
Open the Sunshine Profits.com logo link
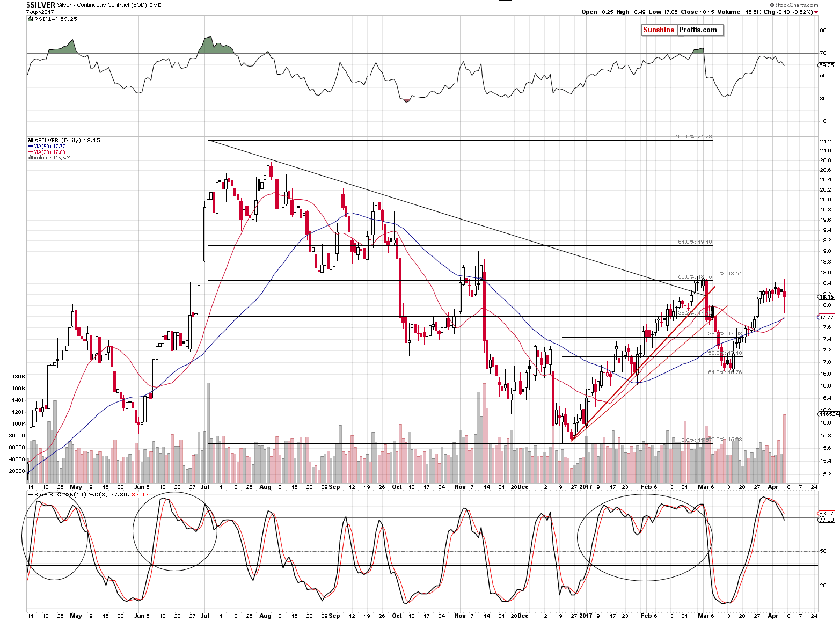(x=682, y=30)
